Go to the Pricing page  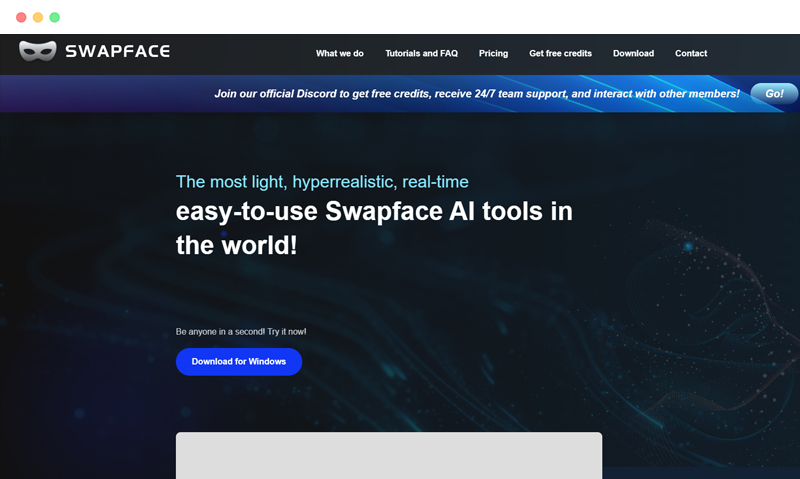[x=493, y=54]
